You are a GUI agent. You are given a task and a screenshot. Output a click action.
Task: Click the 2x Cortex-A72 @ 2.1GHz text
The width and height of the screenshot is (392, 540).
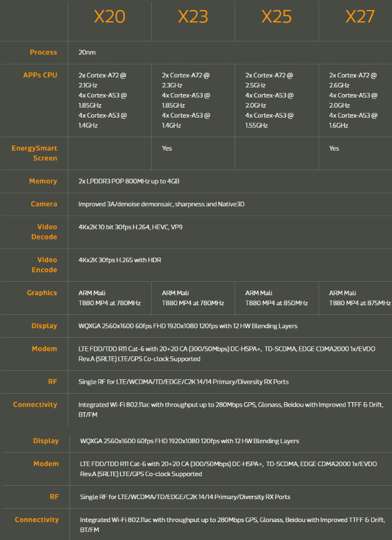102,80
